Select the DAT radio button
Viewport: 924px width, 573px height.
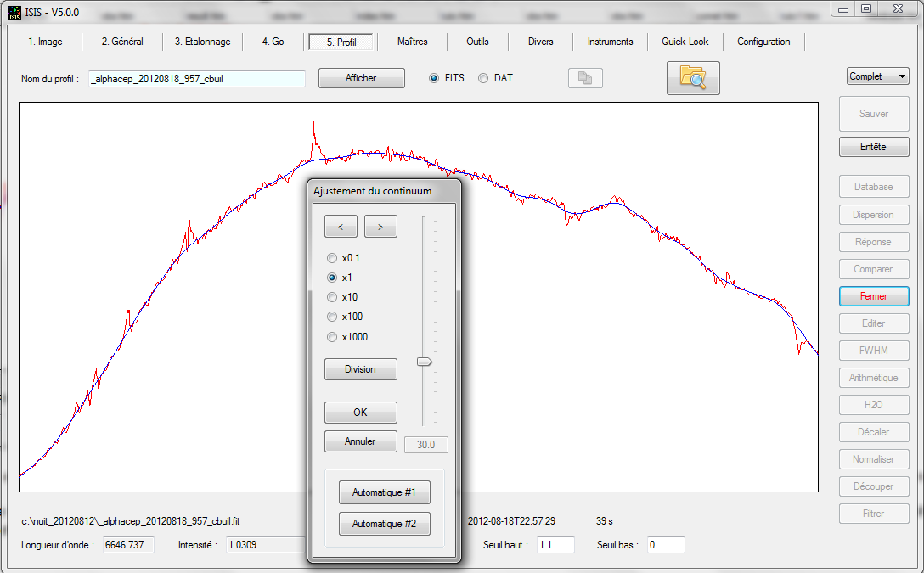point(483,78)
